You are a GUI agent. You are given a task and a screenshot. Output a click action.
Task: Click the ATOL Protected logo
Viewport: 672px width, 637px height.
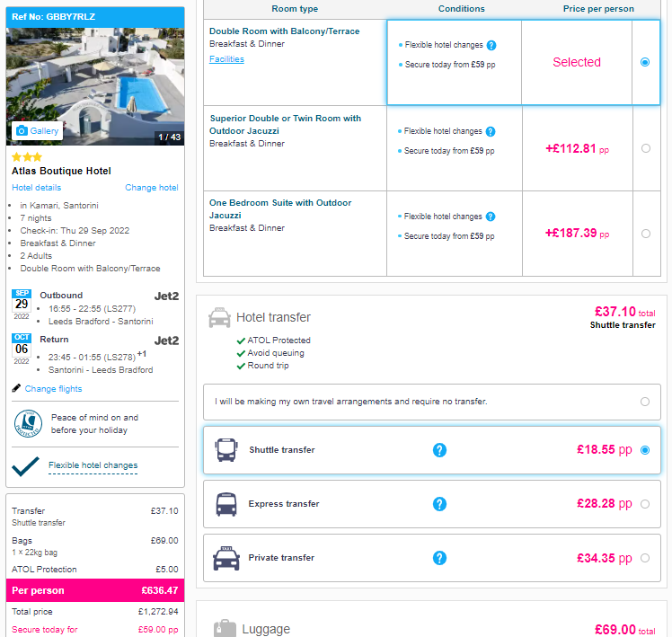tap(28, 423)
